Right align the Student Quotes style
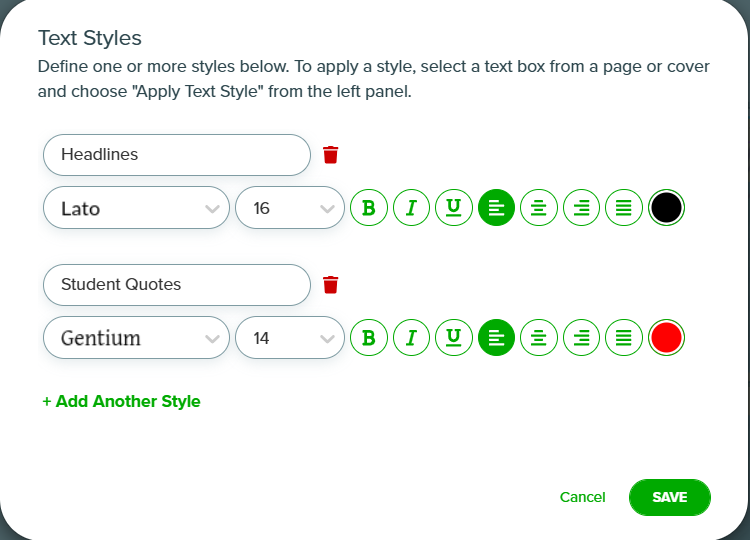This screenshot has height=540, width=750. point(581,338)
